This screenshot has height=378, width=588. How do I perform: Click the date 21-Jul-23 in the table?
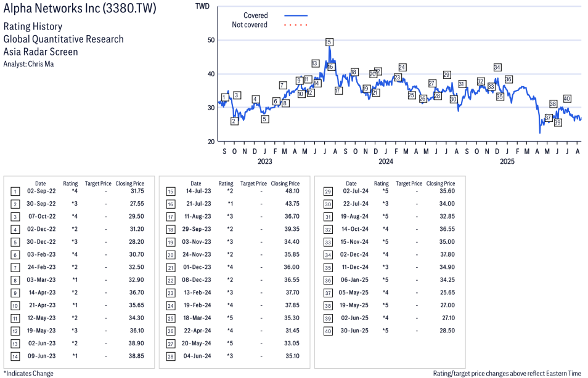(x=198, y=204)
